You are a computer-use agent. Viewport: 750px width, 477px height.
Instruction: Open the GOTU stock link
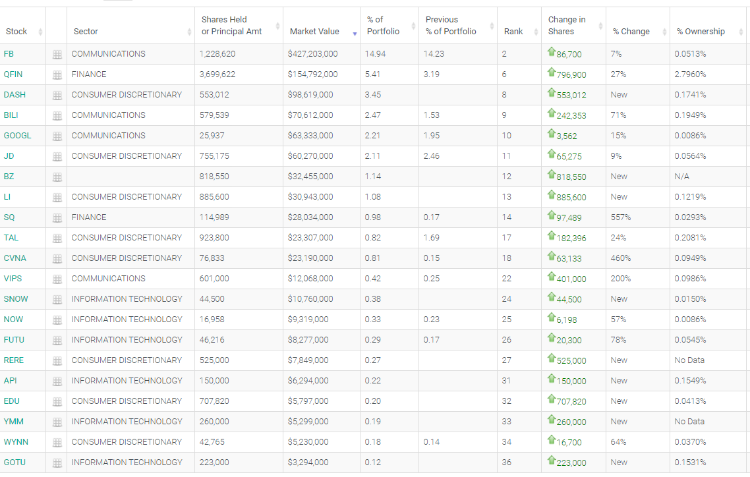coord(14,462)
